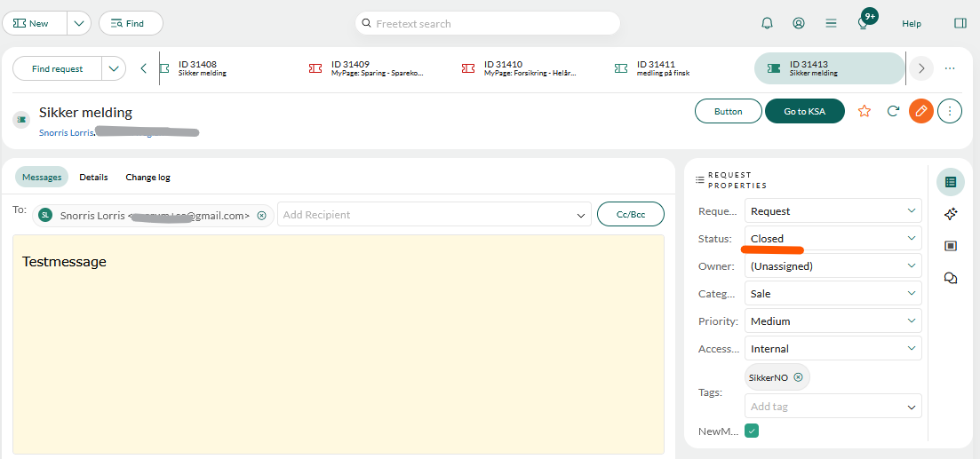Remove recipient Snorris Lorris from To field
The height and width of the screenshot is (459, 980).
pyautogui.click(x=261, y=215)
